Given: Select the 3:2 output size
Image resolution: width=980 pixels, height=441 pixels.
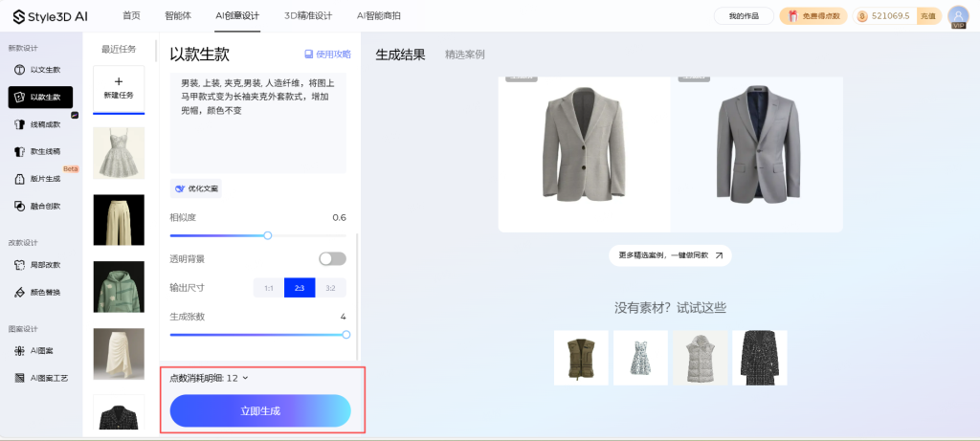Looking at the screenshot, I should click(330, 288).
